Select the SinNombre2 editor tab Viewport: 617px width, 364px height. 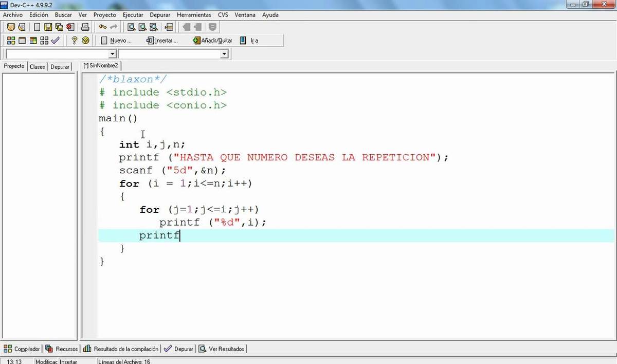pyautogui.click(x=101, y=66)
